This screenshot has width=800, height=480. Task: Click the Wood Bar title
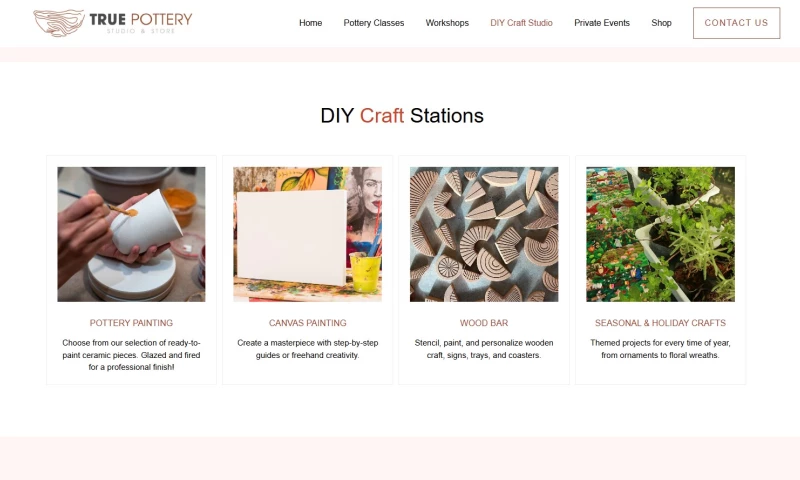[x=484, y=323]
